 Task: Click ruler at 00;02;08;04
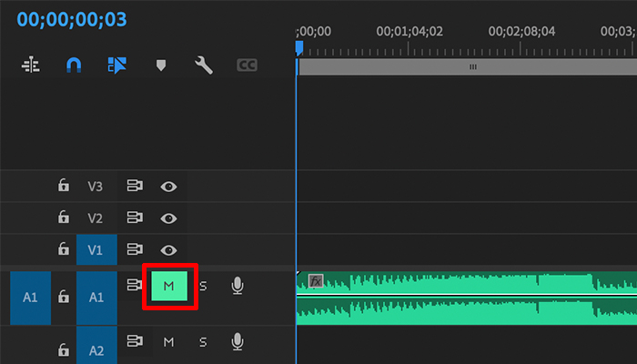point(521,31)
